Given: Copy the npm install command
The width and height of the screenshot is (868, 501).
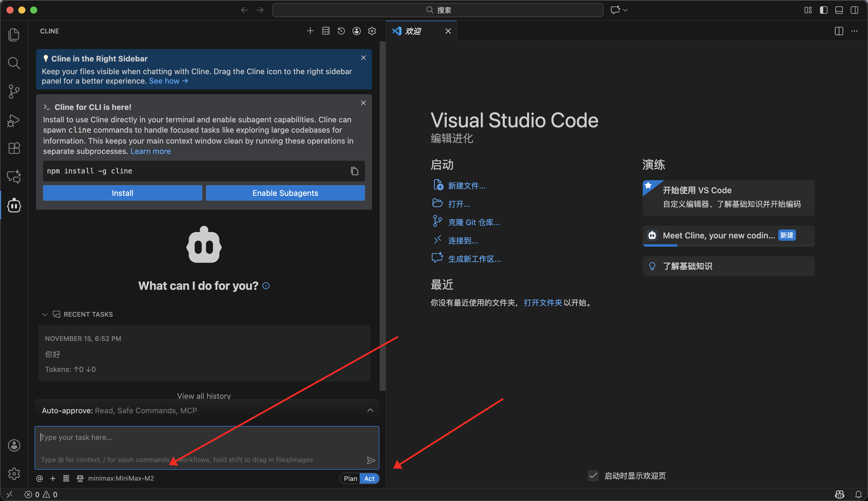Looking at the screenshot, I should [354, 171].
